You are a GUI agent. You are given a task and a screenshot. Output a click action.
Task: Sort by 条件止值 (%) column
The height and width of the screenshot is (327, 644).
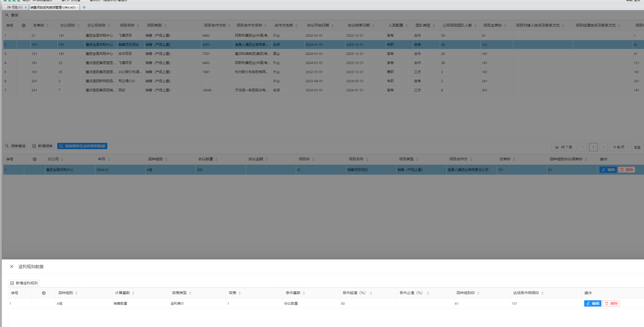428,293
